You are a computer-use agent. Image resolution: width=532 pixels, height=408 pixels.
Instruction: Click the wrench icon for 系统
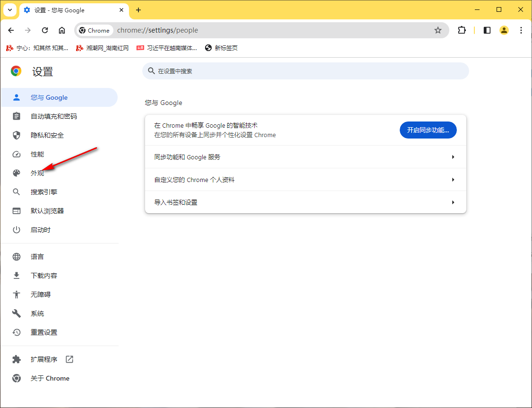tap(16, 313)
